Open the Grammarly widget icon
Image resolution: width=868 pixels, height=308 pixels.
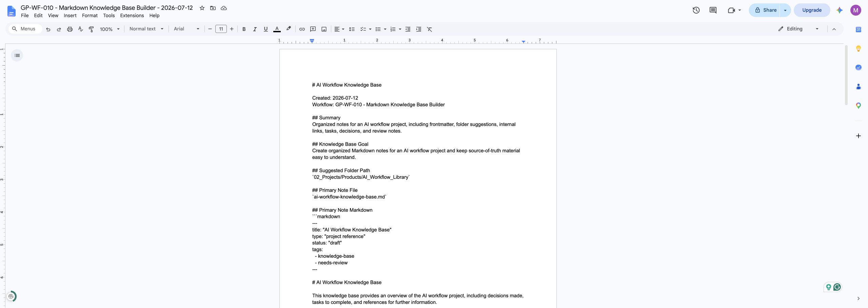(837, 287)
